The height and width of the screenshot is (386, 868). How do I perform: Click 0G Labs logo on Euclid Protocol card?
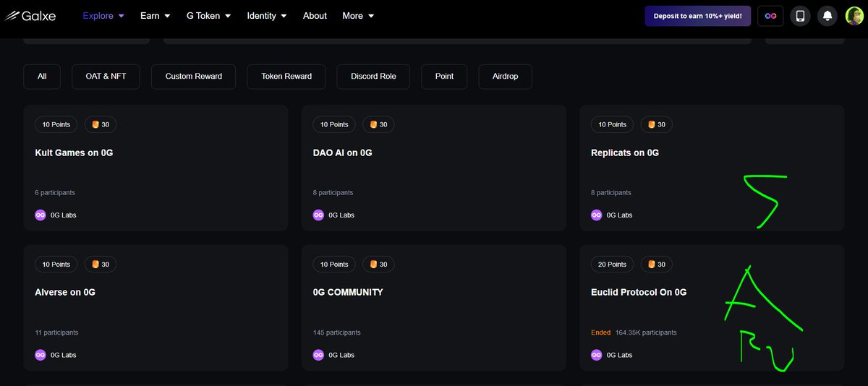pyautogui.click(x=597, y=355)
